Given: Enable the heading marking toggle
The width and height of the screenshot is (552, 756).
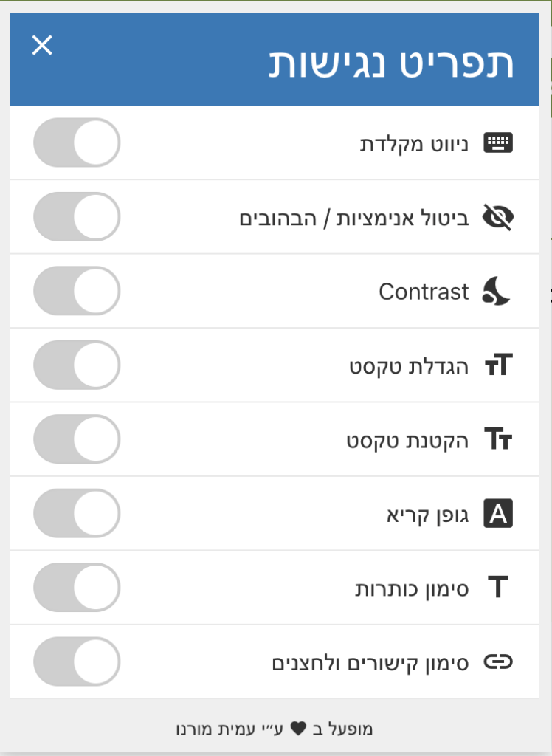Looking at the screenshot, I should (77, 587).
